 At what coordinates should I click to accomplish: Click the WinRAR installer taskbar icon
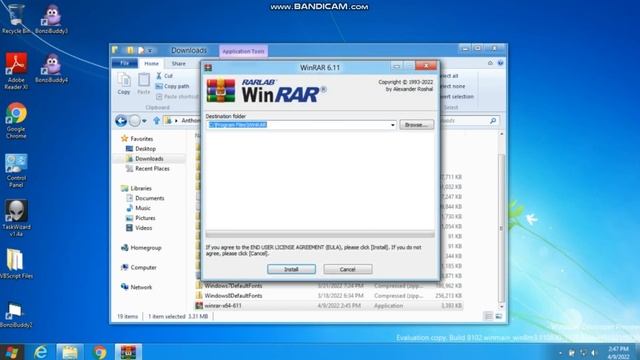(128, 352)
